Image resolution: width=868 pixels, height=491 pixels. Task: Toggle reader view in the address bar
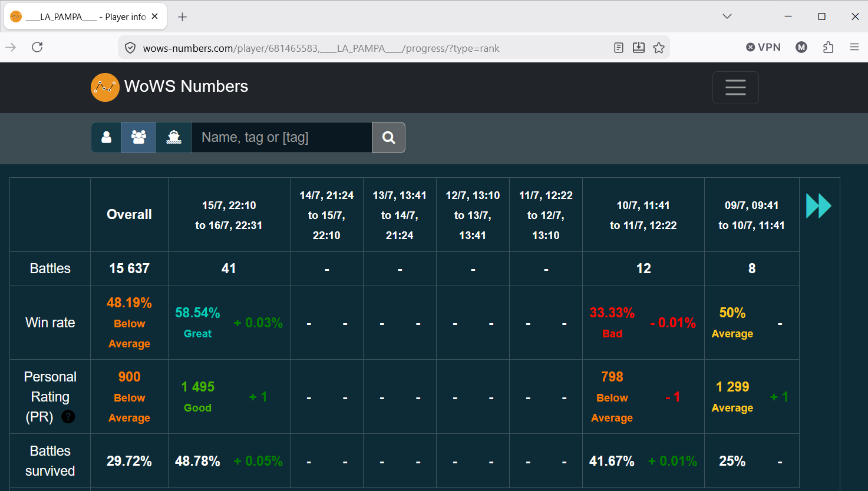tap(619, 48)
